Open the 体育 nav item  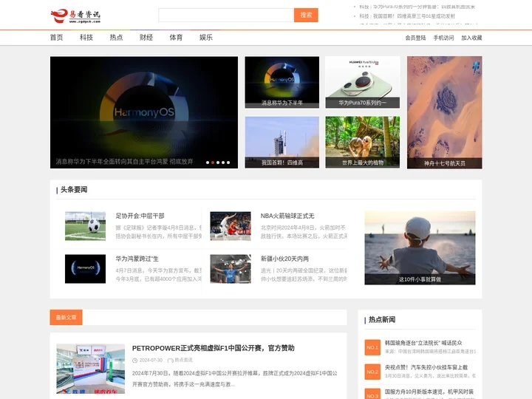click(176, 38)
